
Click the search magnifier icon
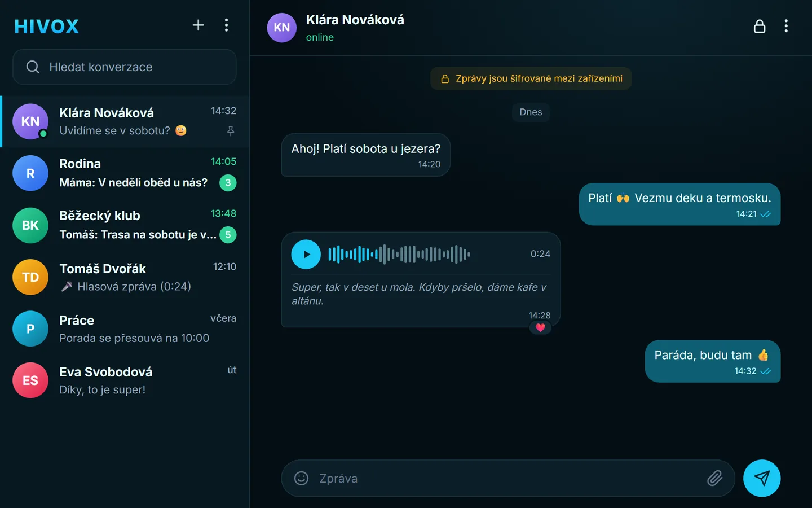point(33,67)
